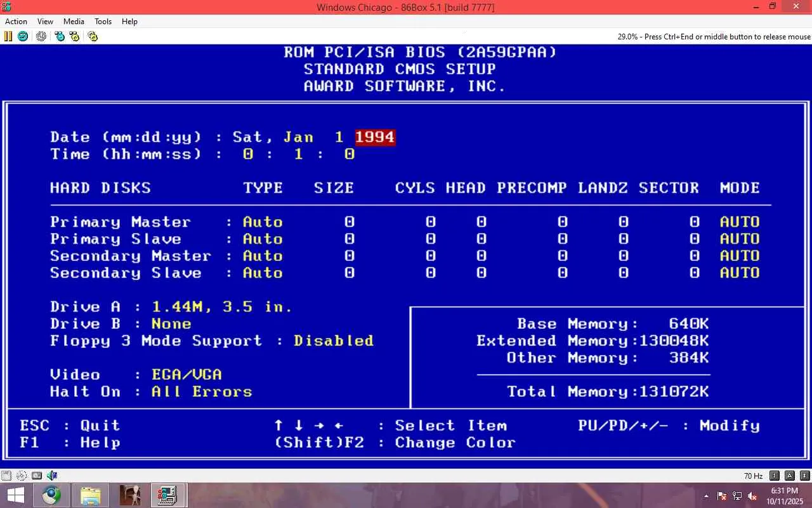The height and width of the screenshot is (508, 812).
Task: Click Drive B value 'None'
Action: click(x=171, y=324)
